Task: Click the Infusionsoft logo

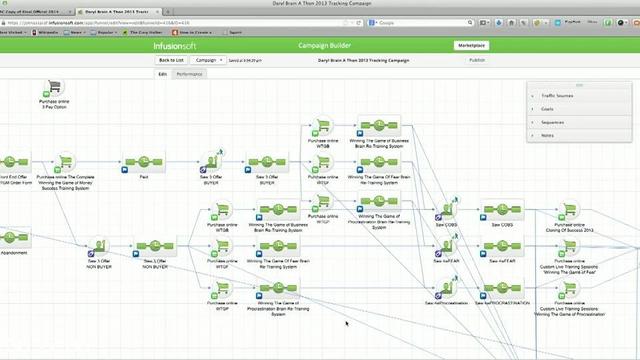Action: tap(175, 46)
